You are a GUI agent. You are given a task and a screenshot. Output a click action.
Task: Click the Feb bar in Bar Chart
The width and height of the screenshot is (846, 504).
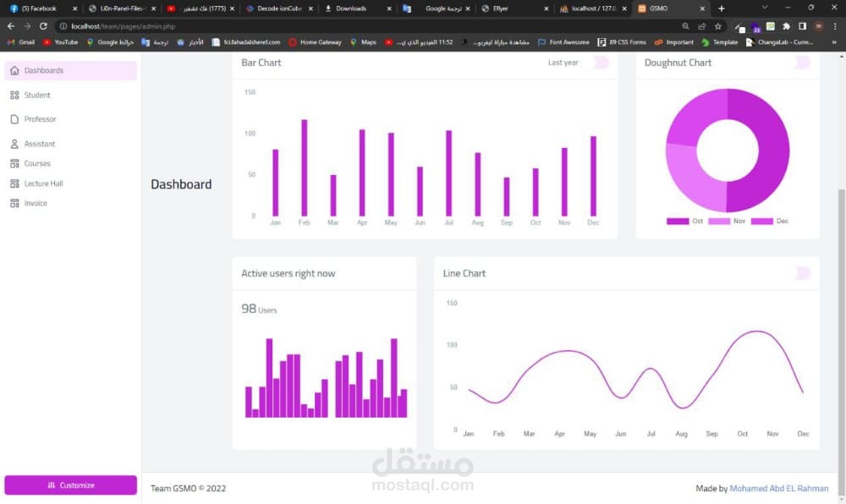click(305, 167)
